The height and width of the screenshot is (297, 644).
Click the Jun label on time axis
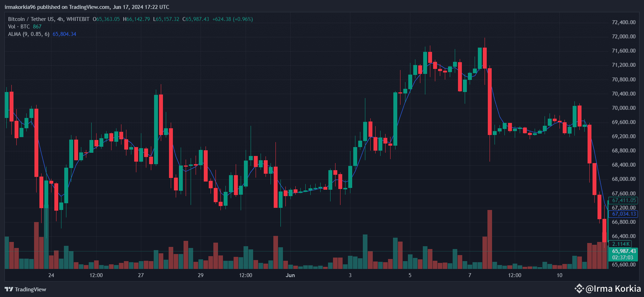pyautogui.click(x=290, y=275)
